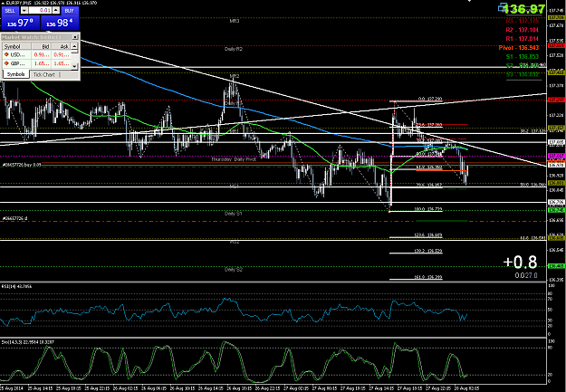Click Market Watch scrollbar up arrow
This screenshot has height=392, width=566.
(74, 46)
